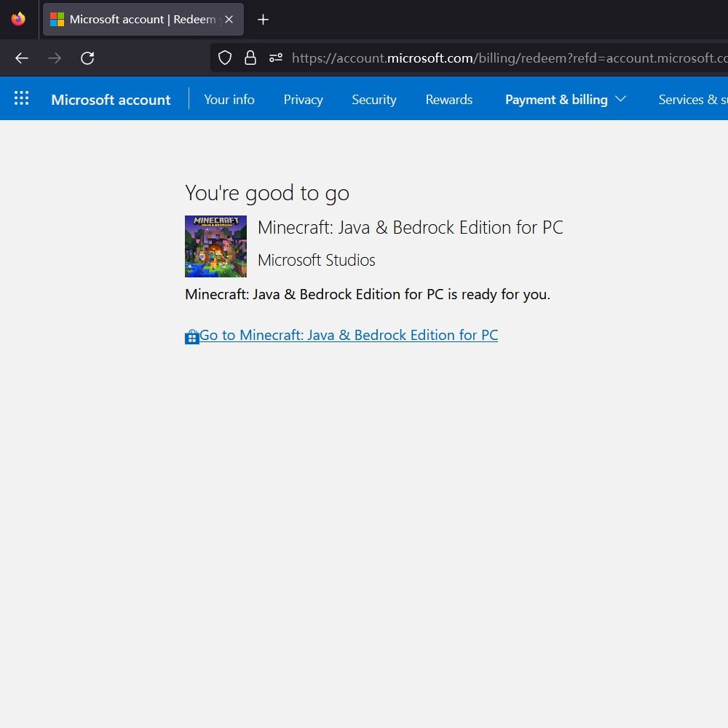Open the Microsoft apps launcher grid
728x728 pixels.
(21, 98)
